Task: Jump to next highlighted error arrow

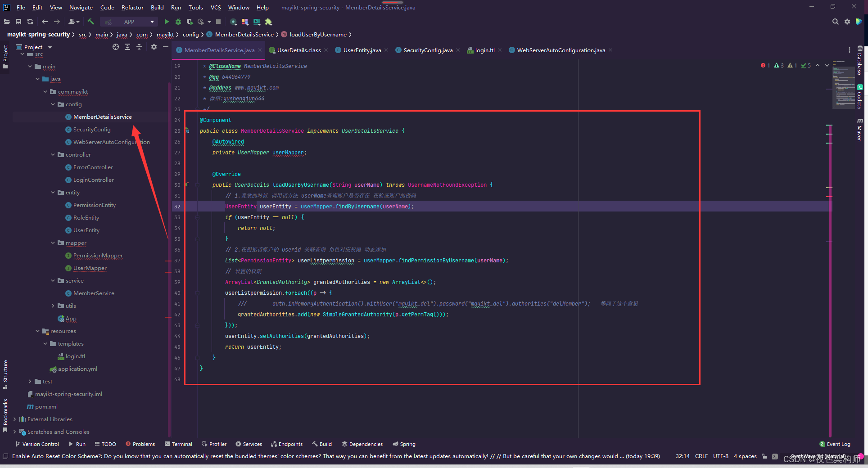Action: pos(827,65)
